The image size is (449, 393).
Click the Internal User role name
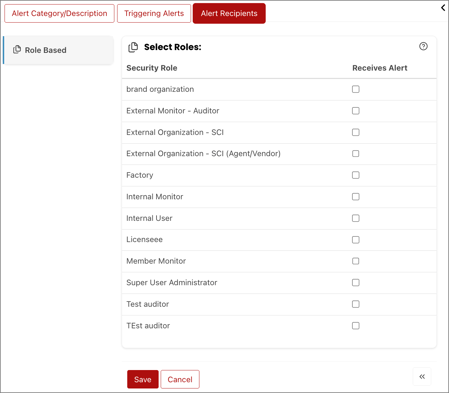tap(149, 218)
